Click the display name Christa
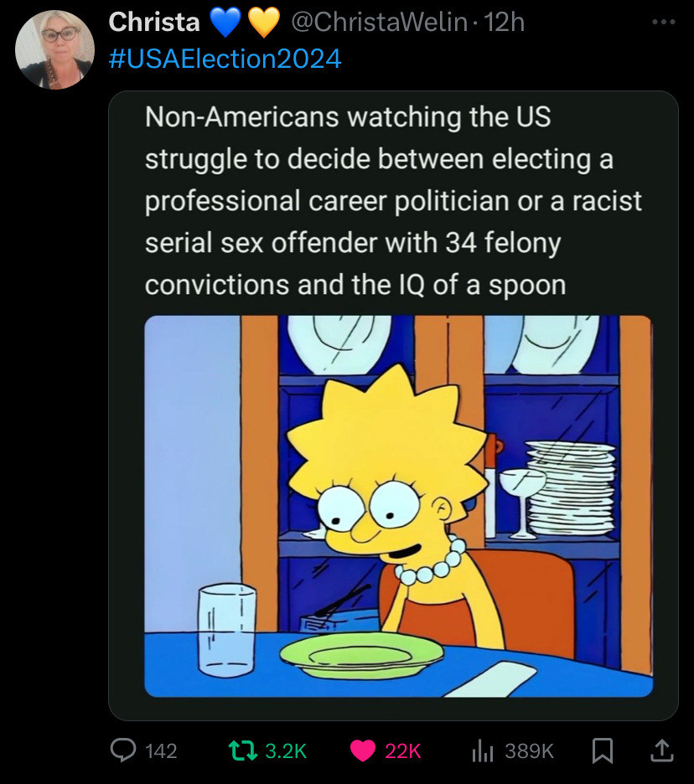The image size is (694, 784). [x=154, y=23]
